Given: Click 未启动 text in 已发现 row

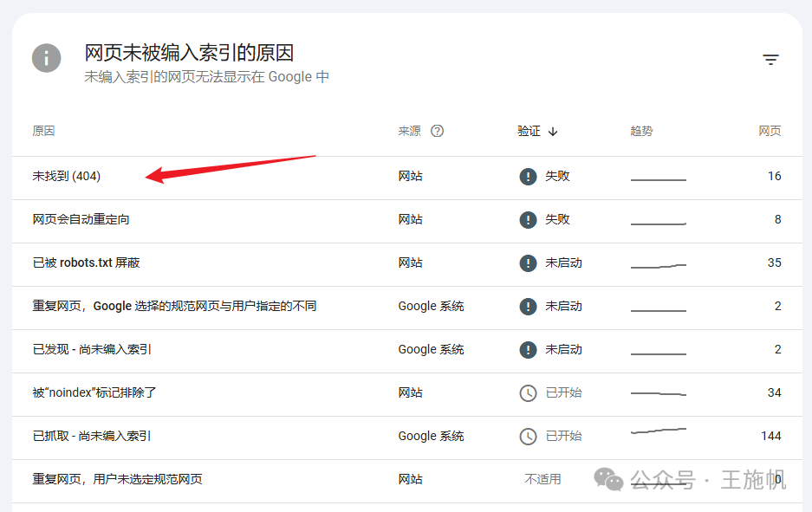Looking at the screenshot, I should tap(563, 349).
